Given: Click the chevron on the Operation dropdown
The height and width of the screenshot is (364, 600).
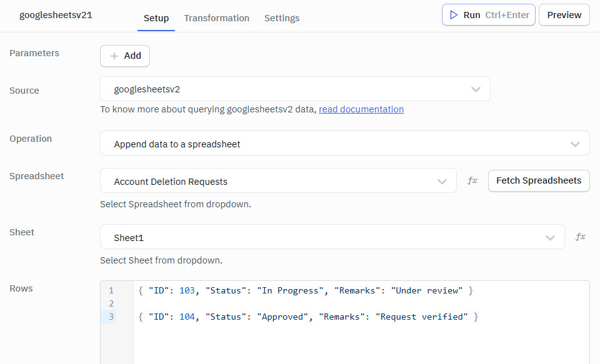Looking at the screenshot, I should pyautogui.click(x=575, y=143).
